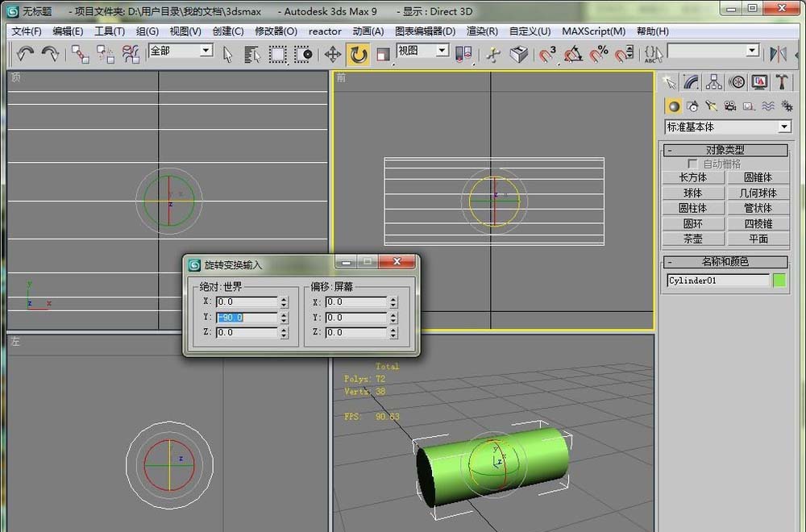Open the 标准基本体 object type dropdown
The height and width of the screenshot is (532, 806).
tap(728, 127)
